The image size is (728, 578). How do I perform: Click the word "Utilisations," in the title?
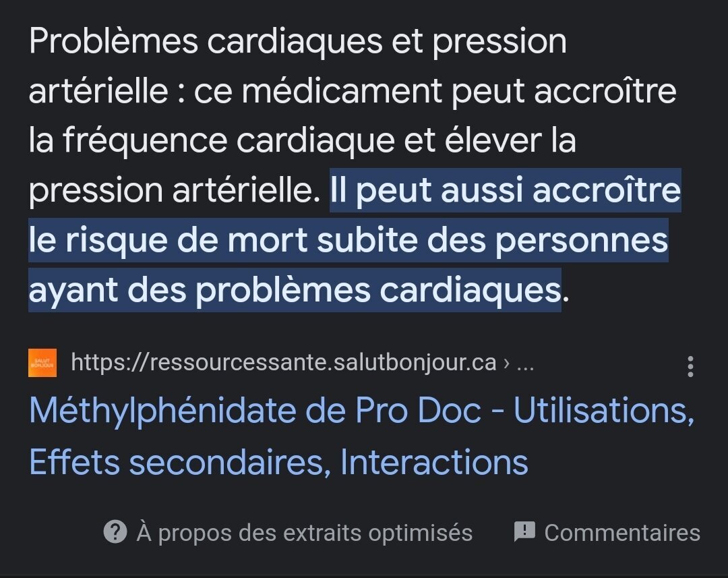coord(603,411)
